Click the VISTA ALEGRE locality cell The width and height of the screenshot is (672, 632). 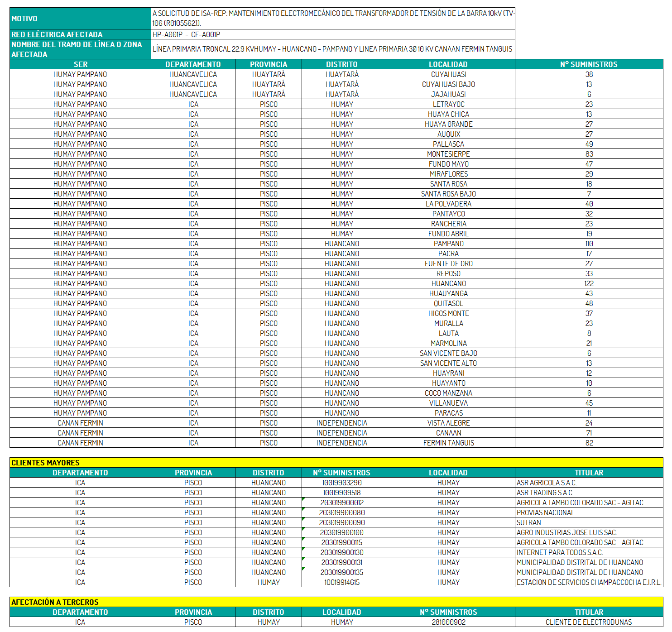(x=448, y=423)
